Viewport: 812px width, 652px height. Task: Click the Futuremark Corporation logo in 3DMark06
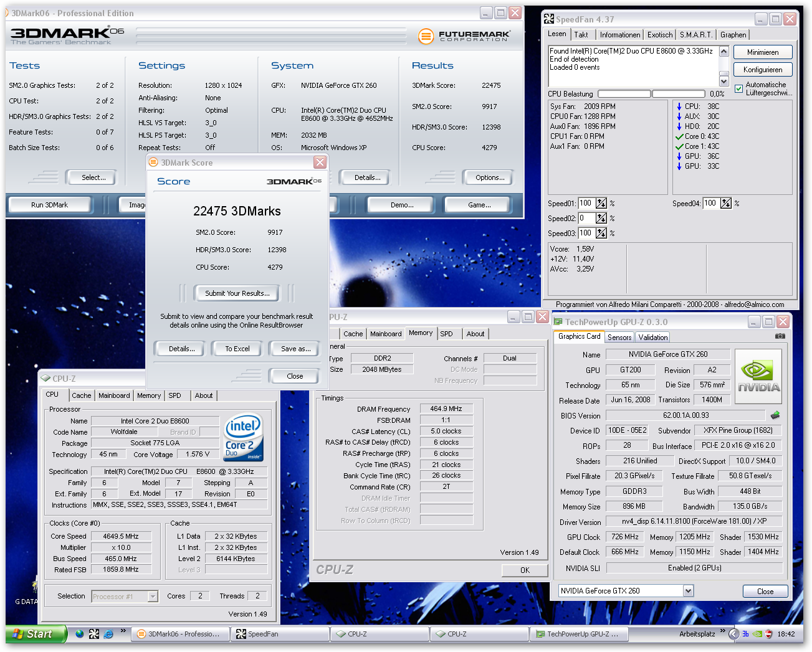pyautogui.click(x=464, y=36)
